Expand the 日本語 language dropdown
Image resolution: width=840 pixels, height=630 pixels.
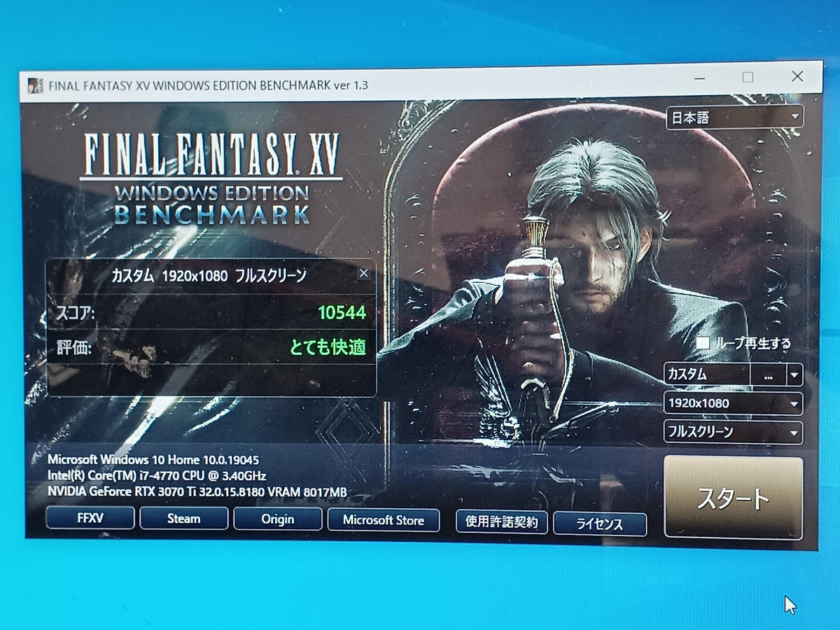pos(735,118)
